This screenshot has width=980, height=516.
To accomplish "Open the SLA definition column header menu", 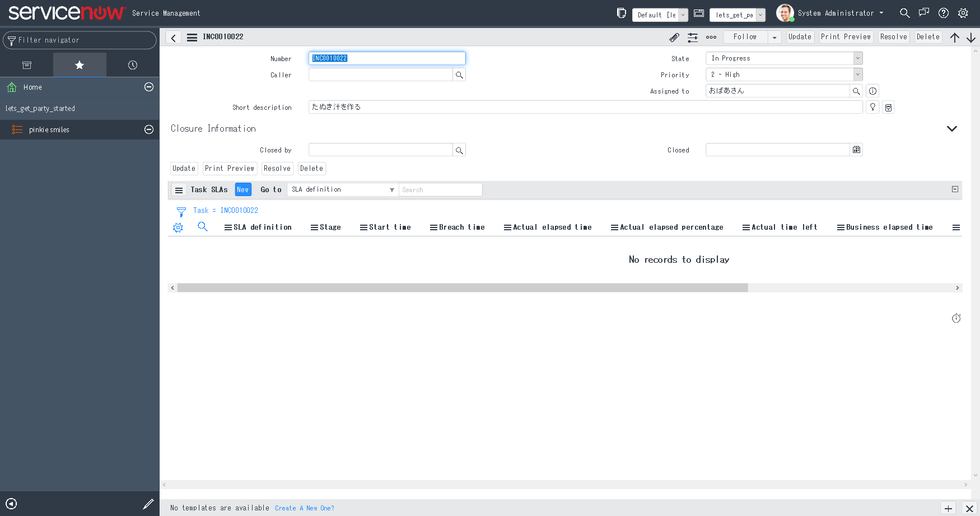I will (227, 227).
